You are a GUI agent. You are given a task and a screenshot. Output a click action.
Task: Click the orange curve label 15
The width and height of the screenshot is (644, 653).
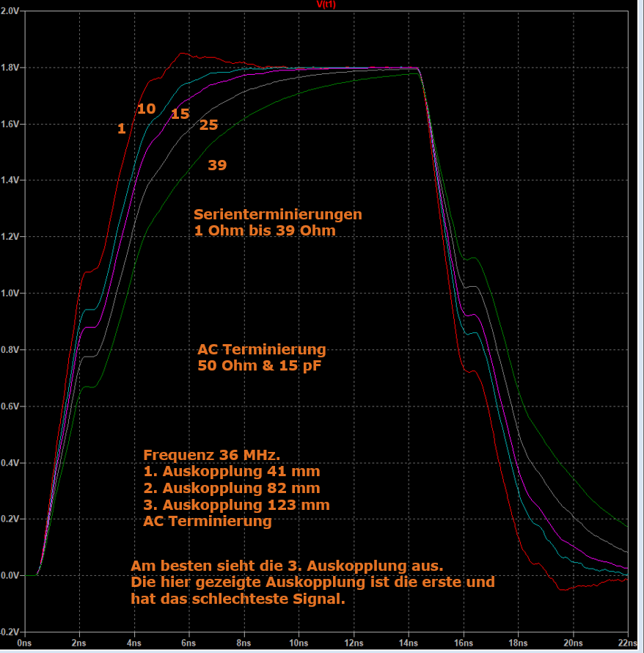(x=180, y=114)
